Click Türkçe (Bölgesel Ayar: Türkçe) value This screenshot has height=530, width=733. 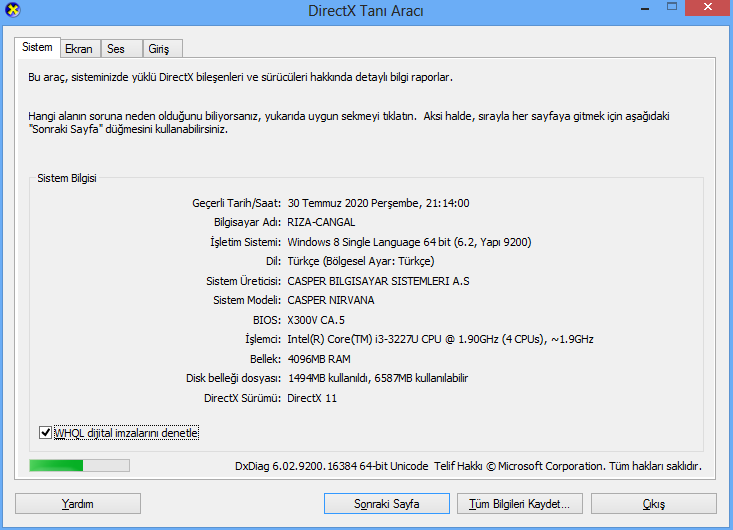click(x=360, y=261)
